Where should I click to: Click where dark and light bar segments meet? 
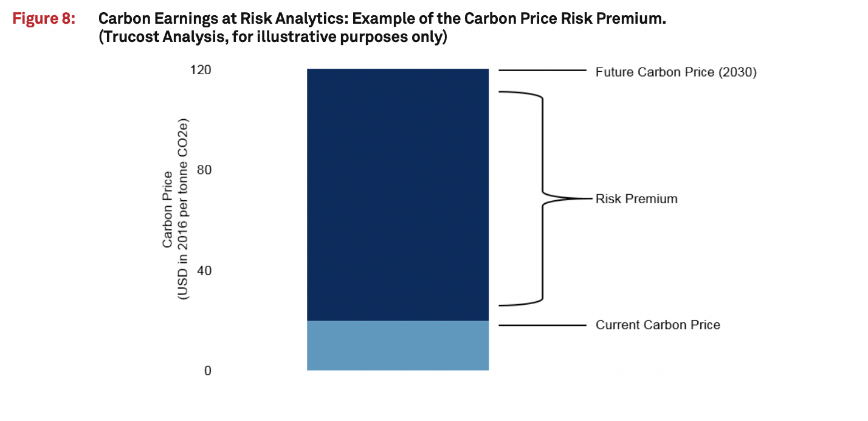(x=398, y=321)
